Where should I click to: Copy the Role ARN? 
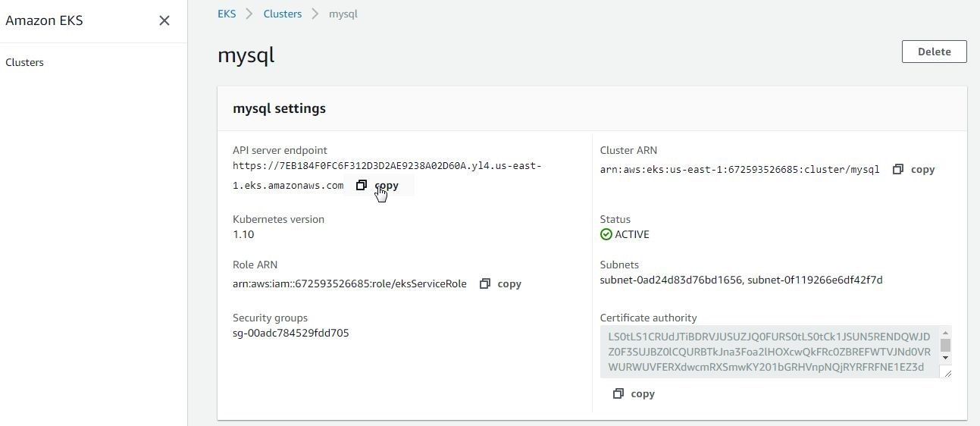pyautogui.click(x=500, y=283)
